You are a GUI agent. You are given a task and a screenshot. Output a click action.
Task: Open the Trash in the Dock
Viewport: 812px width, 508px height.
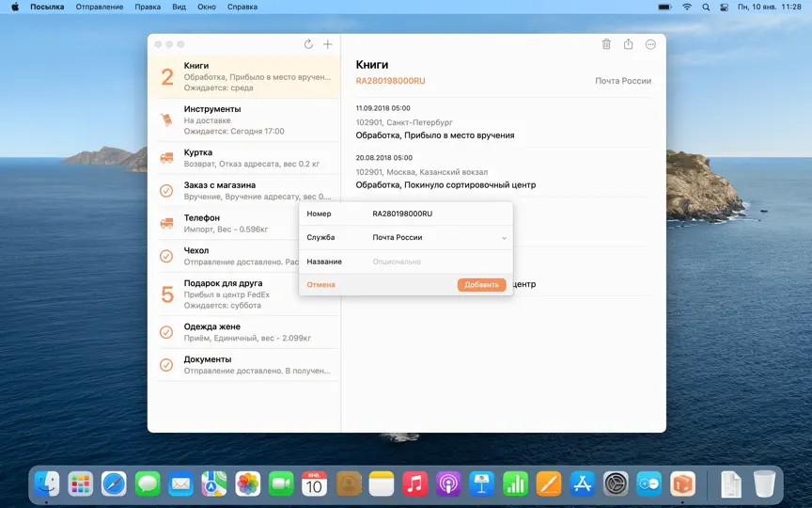coord(764,484)
